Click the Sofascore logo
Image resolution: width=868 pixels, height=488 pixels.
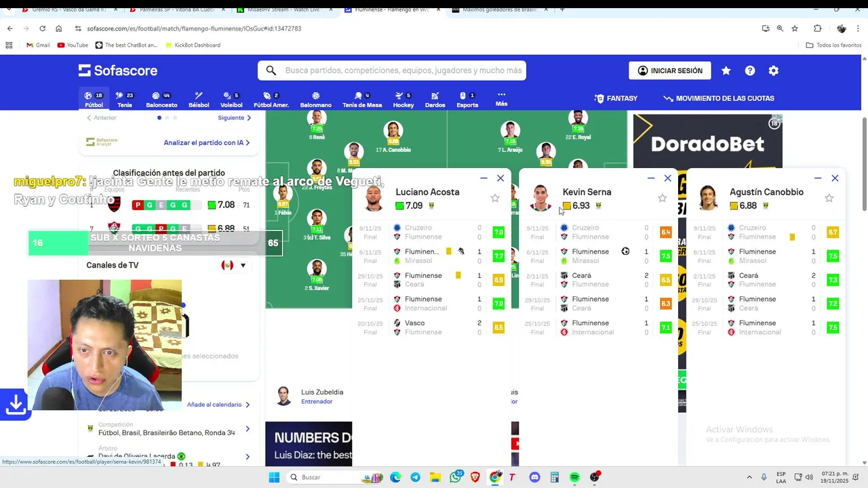(118, 70)
